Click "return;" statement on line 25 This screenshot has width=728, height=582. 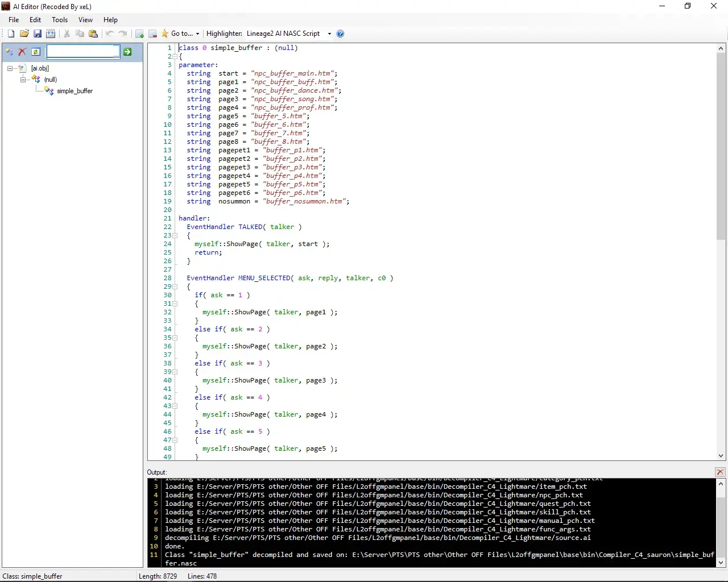tap(208, 252)
